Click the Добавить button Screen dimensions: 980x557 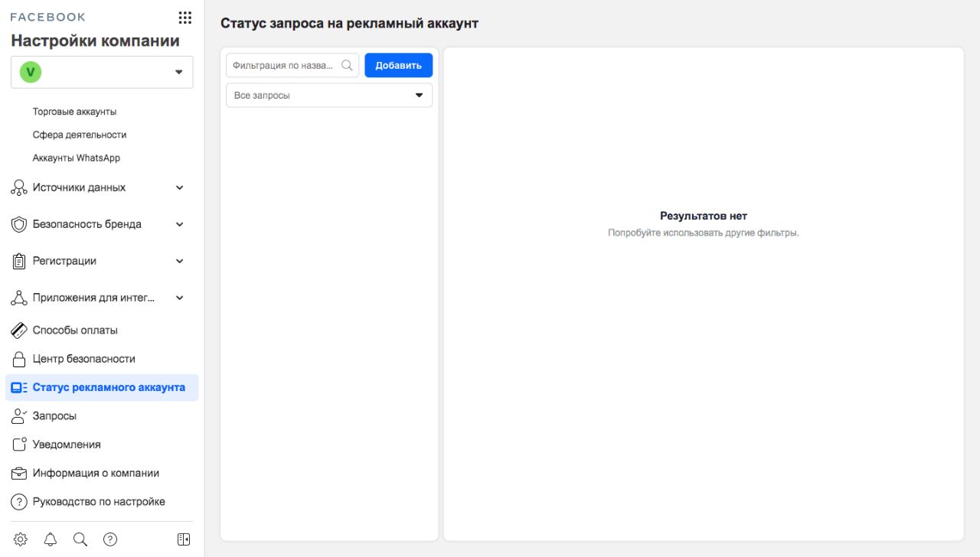[x=398, y=65]
